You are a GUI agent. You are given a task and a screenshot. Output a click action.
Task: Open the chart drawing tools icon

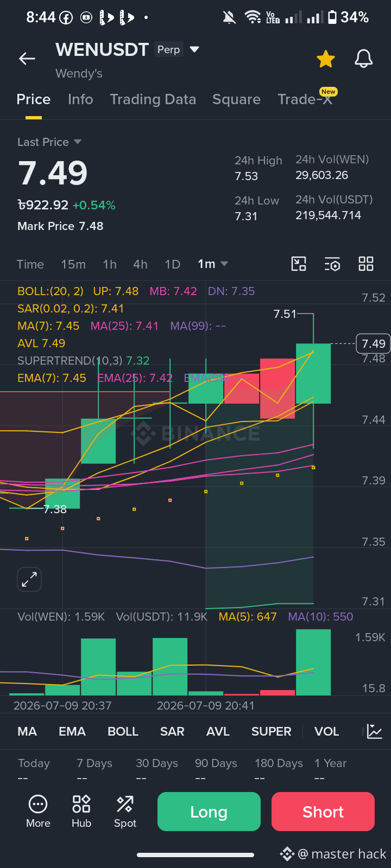tap(299, 264)
